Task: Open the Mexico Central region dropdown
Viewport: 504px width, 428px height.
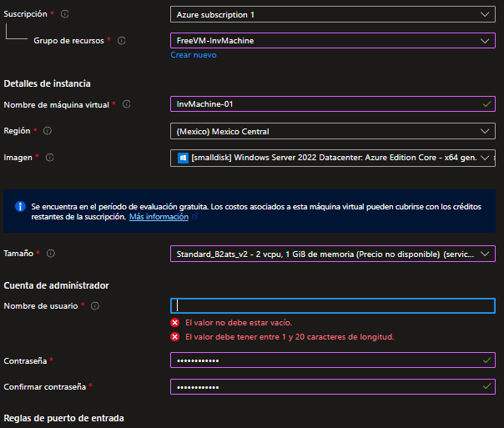Action: click(x=333, y=131)
